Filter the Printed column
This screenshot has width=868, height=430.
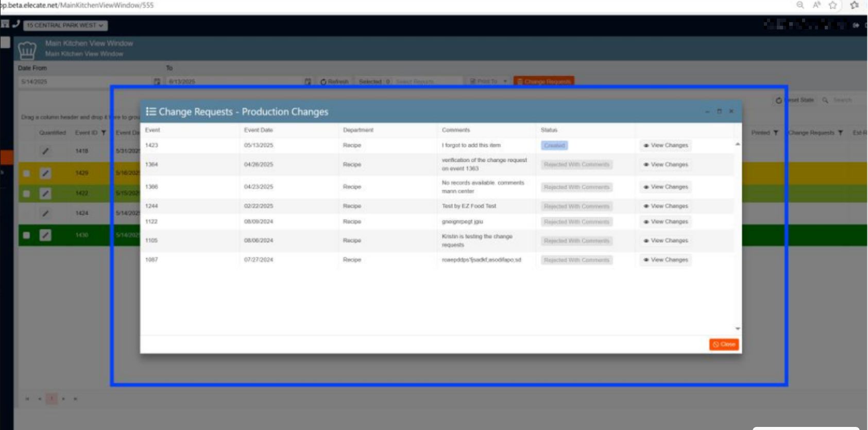point(776,133)
